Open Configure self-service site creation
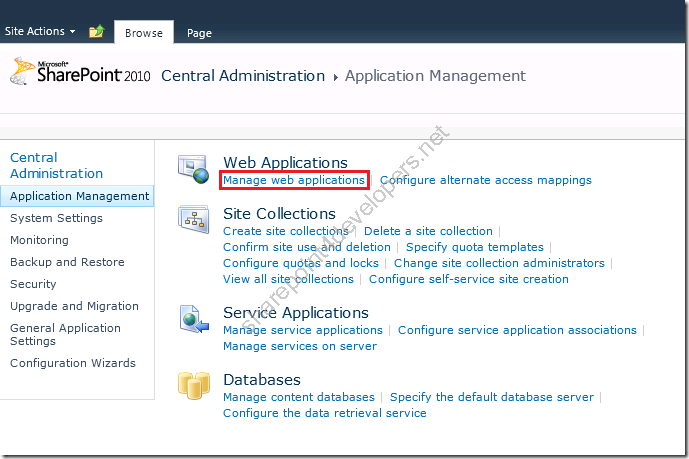689x459 pixels. 469,279
